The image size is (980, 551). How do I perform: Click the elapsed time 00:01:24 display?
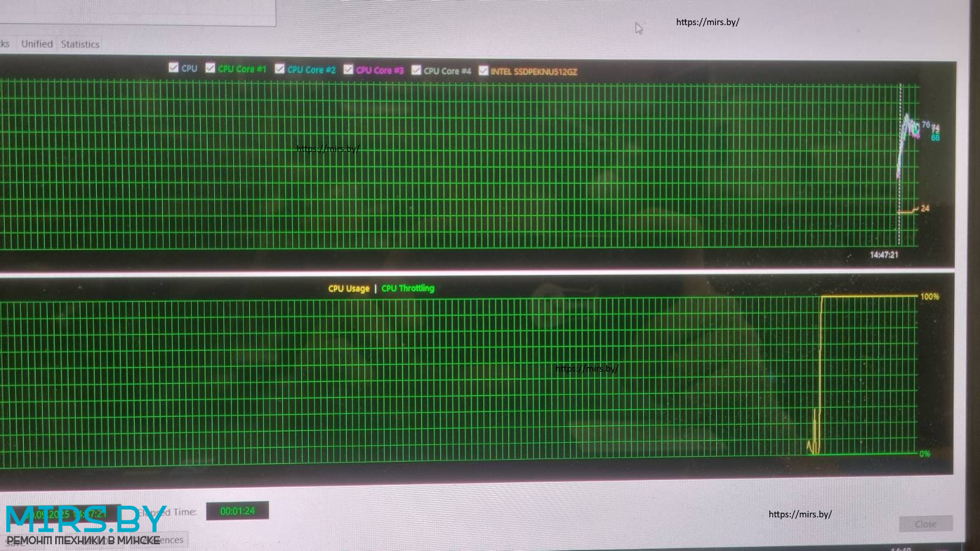[237, 511]
